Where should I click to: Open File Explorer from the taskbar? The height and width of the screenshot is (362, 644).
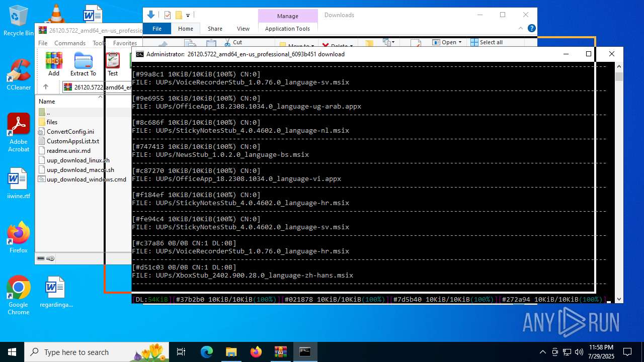[x=231, y=352]
